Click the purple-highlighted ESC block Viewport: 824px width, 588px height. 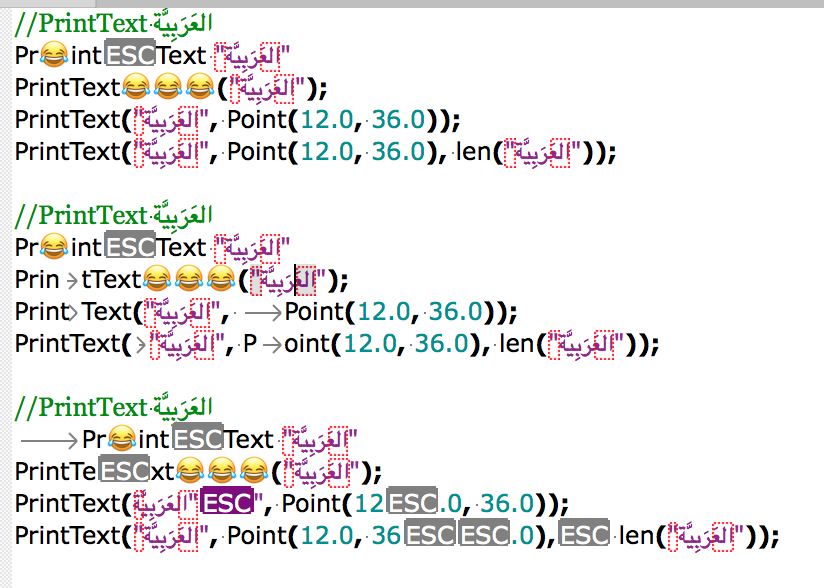pos(227,503)
